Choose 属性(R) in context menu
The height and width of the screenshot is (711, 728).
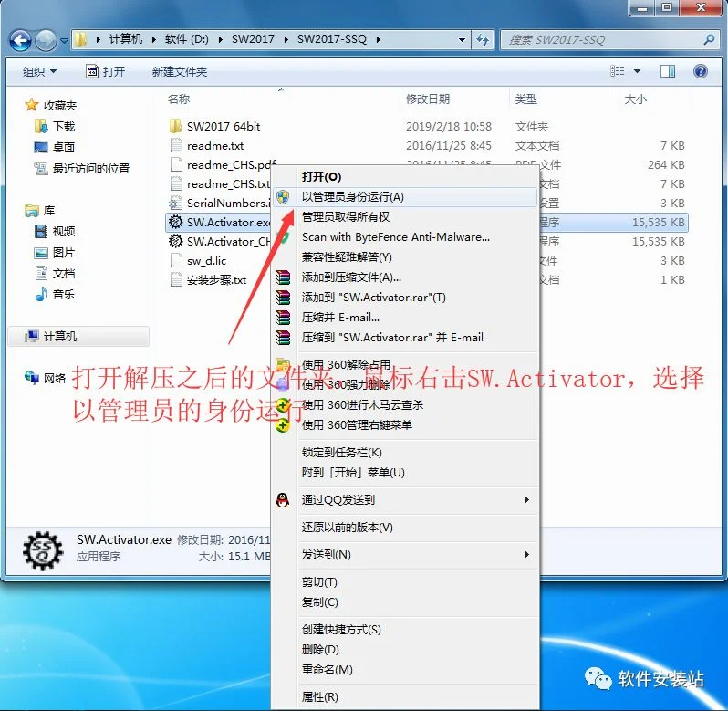pyautogui.click(x=405, y=696)
